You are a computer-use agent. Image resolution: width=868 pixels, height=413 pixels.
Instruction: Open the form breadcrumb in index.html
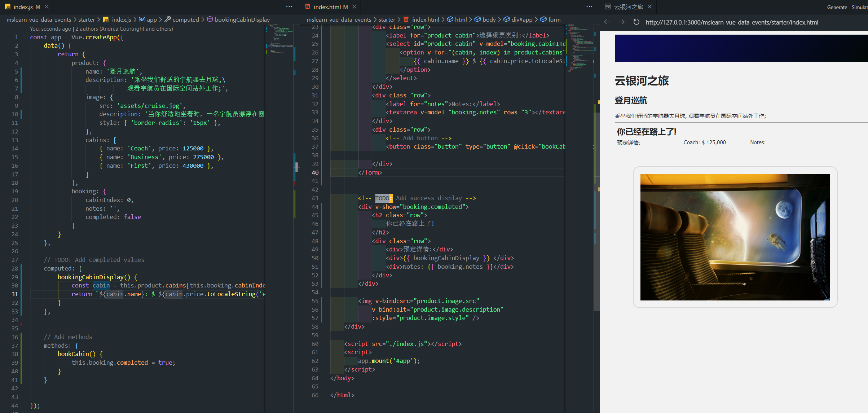(x=550, y=19)
